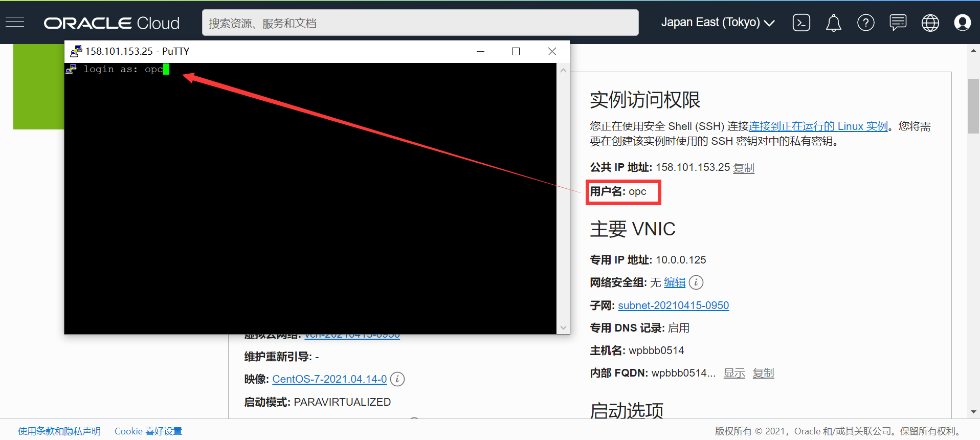
Task: Click the Oracle Cloud logo
Action: (112, 23)
